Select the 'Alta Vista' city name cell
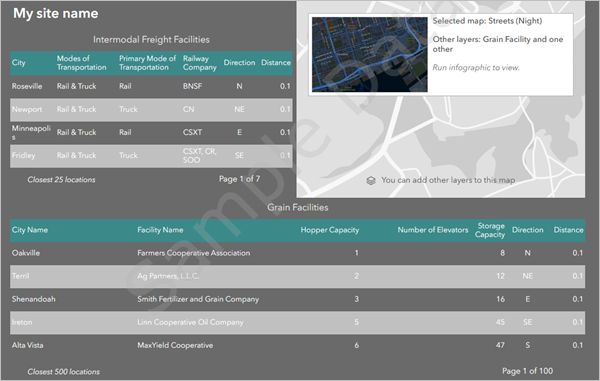 tap(27, 345)
